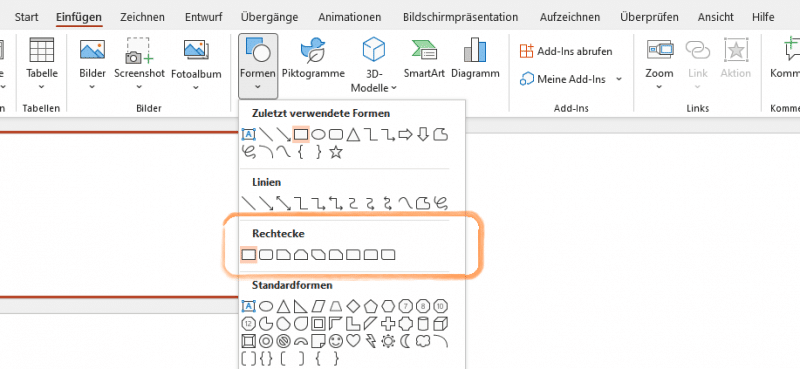Insert a Diagramm chart
Image resolution: width=800 pixels, height=369 pixels.
[x=475, y=59]
